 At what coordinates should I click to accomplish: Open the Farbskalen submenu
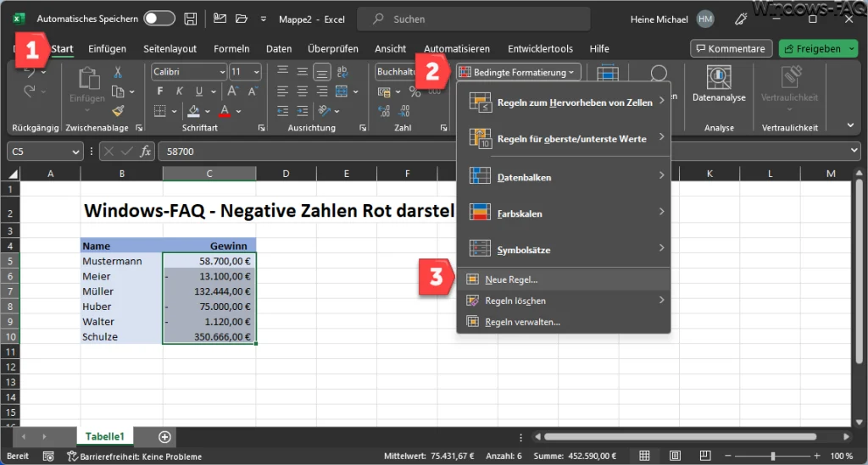pos(564,213)
